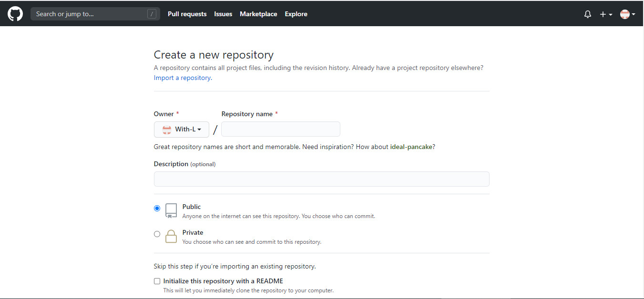Select the Public radio button
Image resolution: width=644 pixels, height=299 pixels.
(157, 208)
